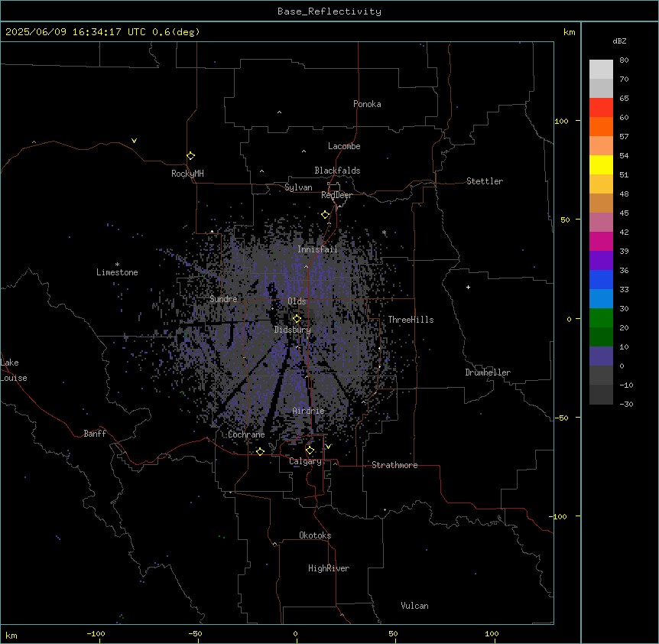The image size is (659, 644).
Task: Click the Strathmore label
Action: (394, 465)
